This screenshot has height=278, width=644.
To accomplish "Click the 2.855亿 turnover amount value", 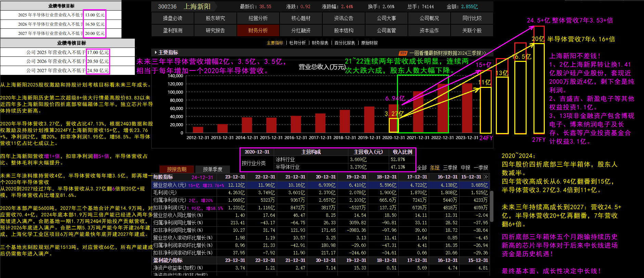I will pos(469,6).
